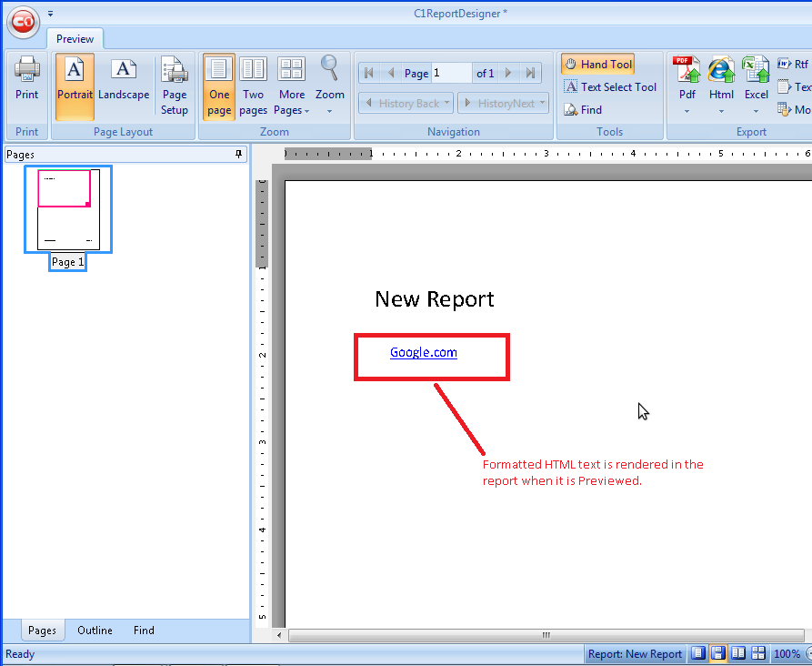Export the report to Rtf
812x666 pixels.
pos(793,65)
